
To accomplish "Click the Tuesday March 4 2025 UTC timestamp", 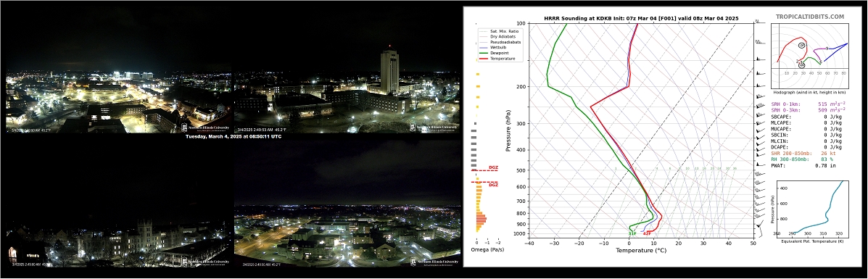I will (233, 137).
